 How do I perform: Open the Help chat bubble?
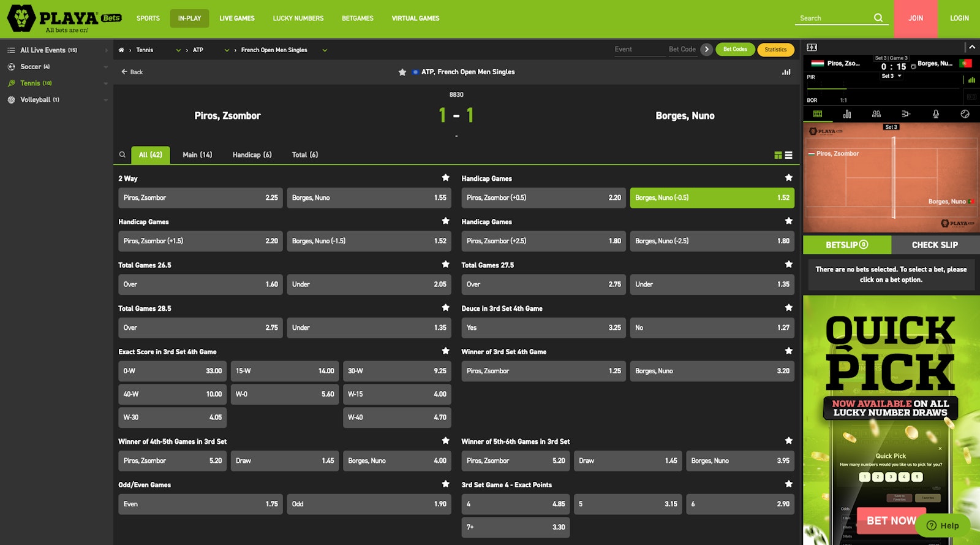click(943, 525)
